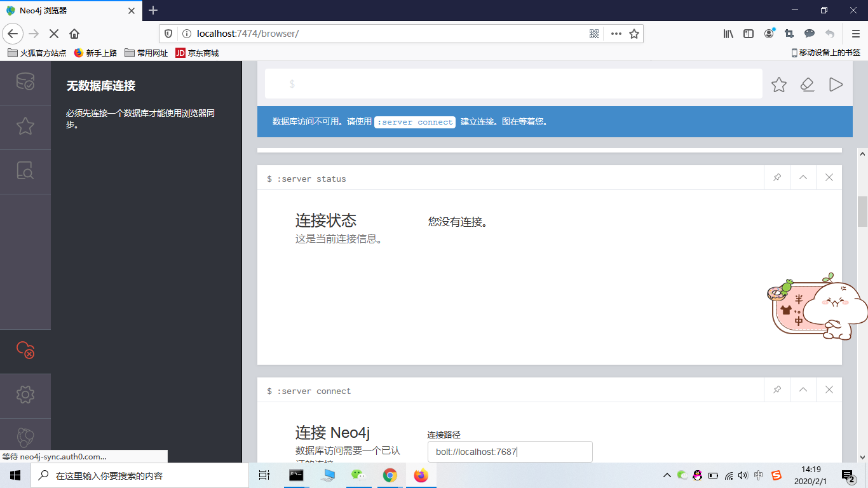
Task: Click the Windows taskbar search box
Action: pos(140,475)
